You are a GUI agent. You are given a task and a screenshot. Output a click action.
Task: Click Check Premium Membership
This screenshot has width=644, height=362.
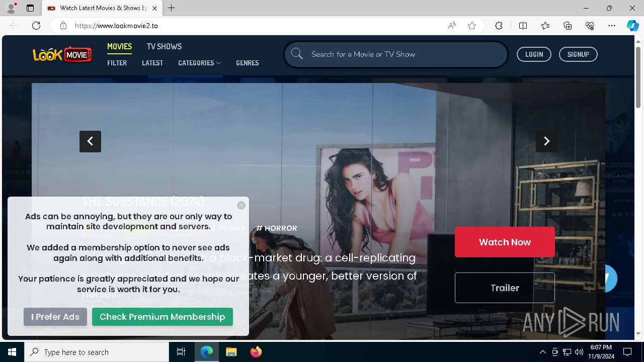pos(163,317)
